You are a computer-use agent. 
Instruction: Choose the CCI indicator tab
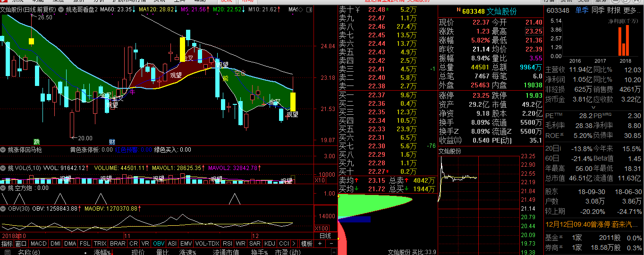pos(284,244)
